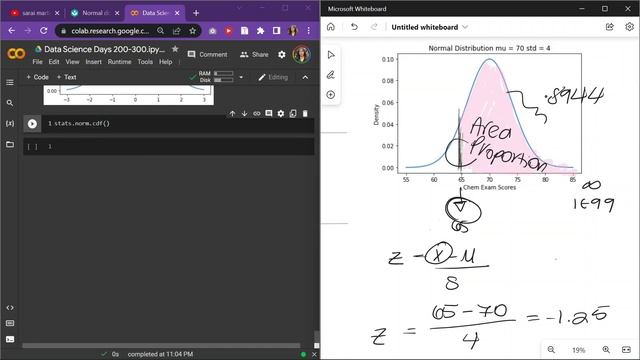Image resolution: width=640 pixels, height=360 pixels.
Task: Open Whiteboard settings gear
Action: 629,27
